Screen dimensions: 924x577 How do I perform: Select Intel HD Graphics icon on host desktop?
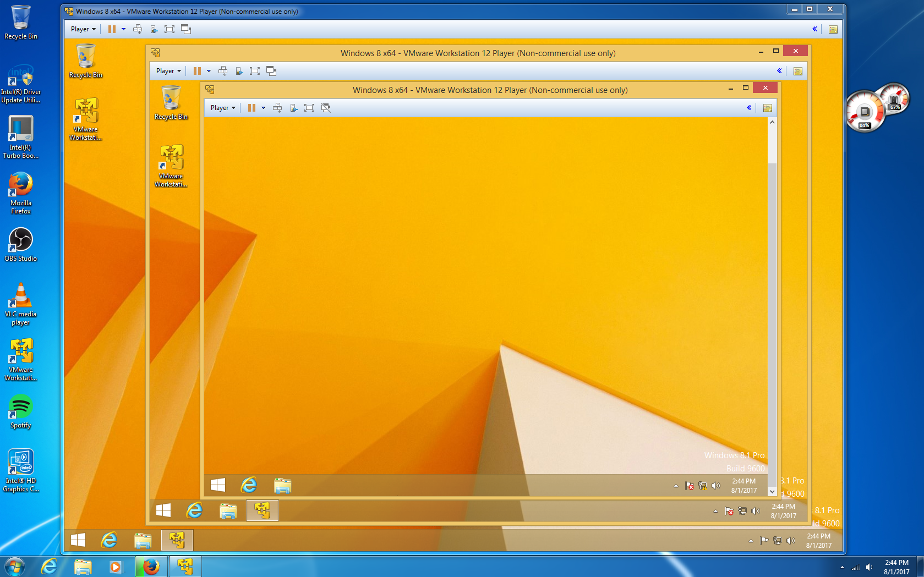(21, 471)
